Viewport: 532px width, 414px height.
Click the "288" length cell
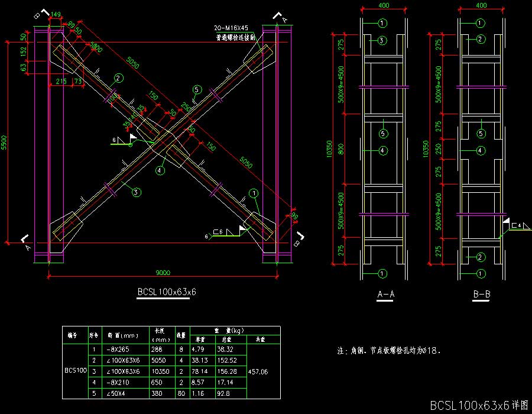click(157, 349)
